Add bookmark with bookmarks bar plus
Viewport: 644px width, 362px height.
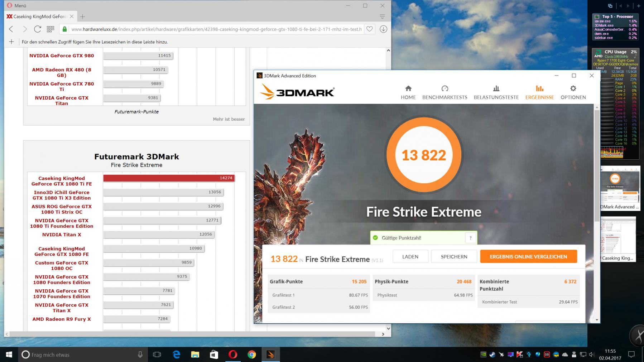[x=11, y=42]
